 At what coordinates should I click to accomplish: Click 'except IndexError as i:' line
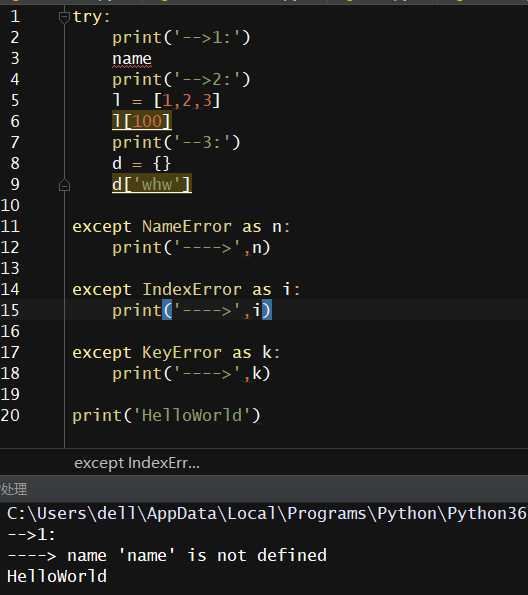click(186, 290)
